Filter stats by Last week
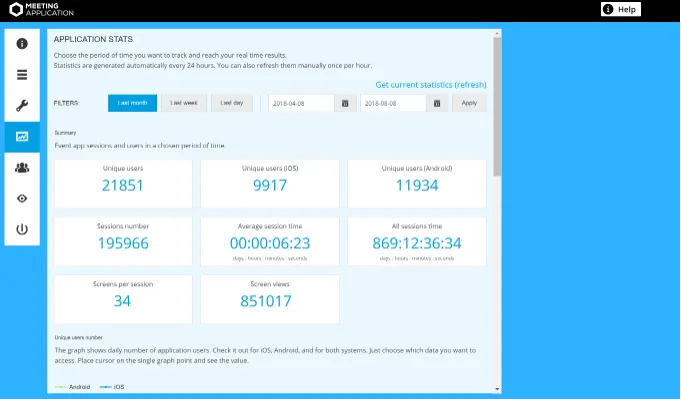 click(x=184, y=103)
